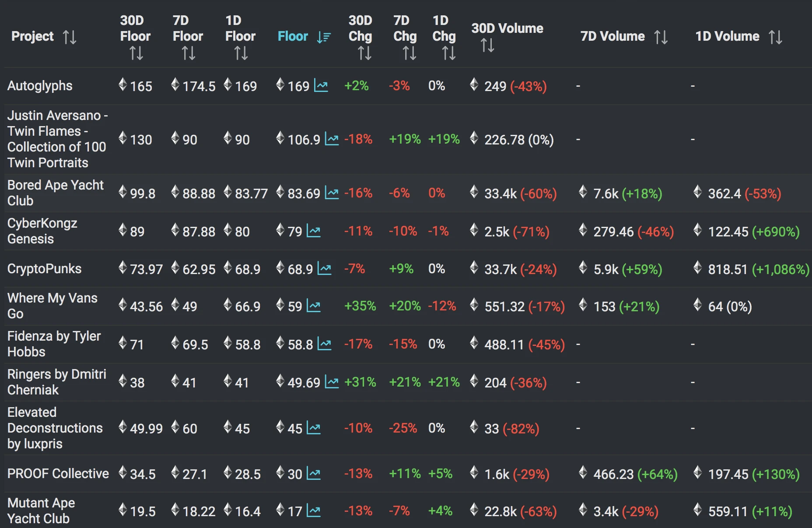
Task: Click the Ringers by Dmitri Cherniak chart icon
Action: click(332, 382)
